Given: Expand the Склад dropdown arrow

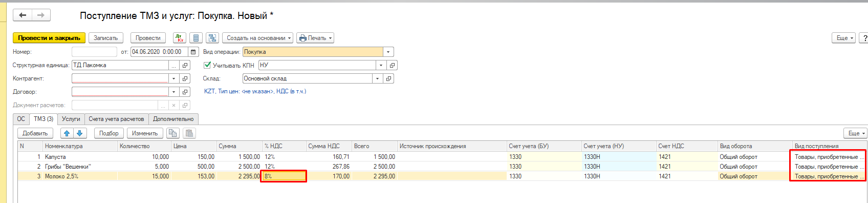Looking at the screenshot, I should click(x=377, y=78).
